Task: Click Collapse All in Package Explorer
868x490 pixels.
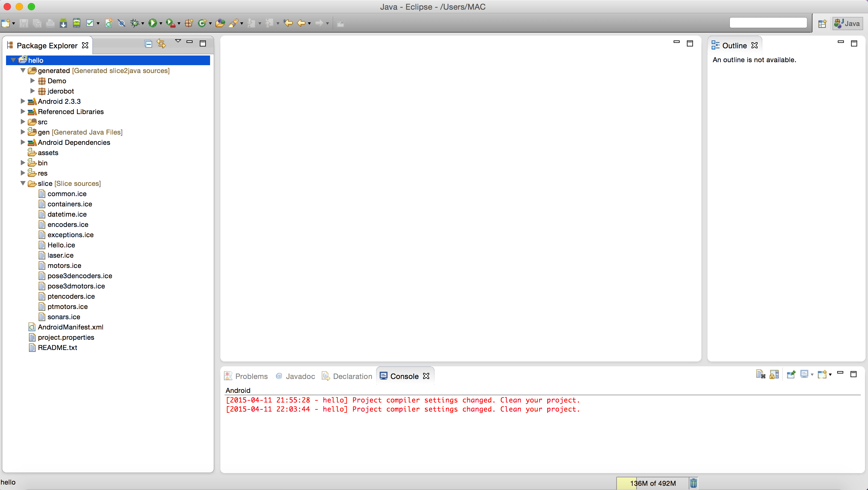Action: (148, 44)
